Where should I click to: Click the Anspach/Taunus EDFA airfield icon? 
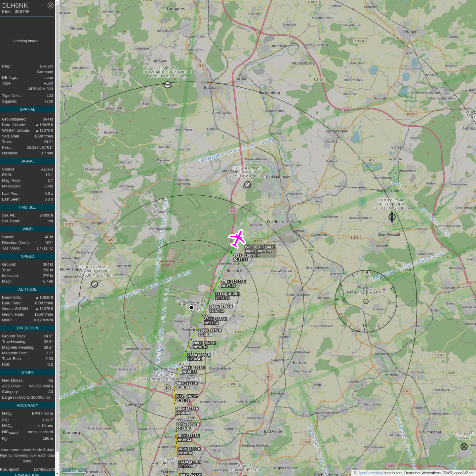[95, 284]
